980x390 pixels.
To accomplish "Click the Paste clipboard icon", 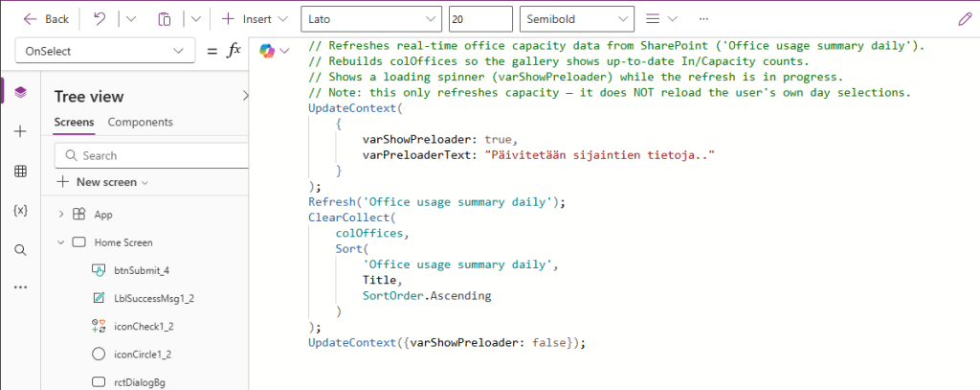I will coord(165,19).
